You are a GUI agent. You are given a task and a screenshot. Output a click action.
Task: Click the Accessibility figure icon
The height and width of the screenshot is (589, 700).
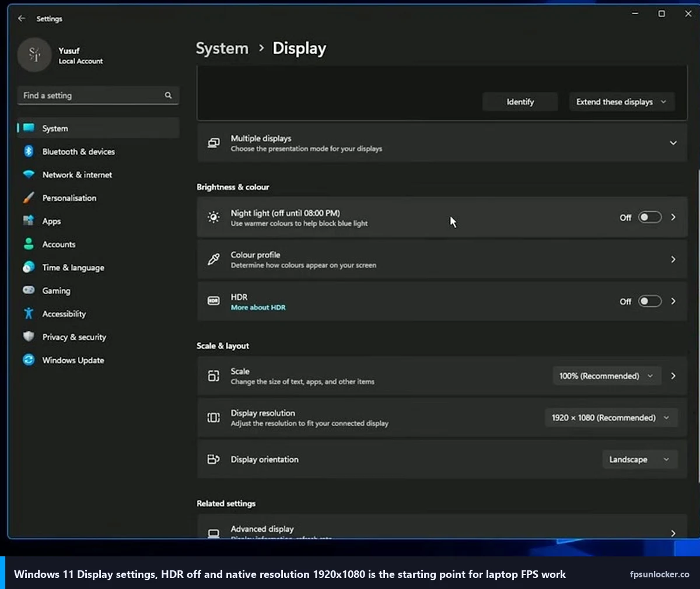click(x=29, y=314)
